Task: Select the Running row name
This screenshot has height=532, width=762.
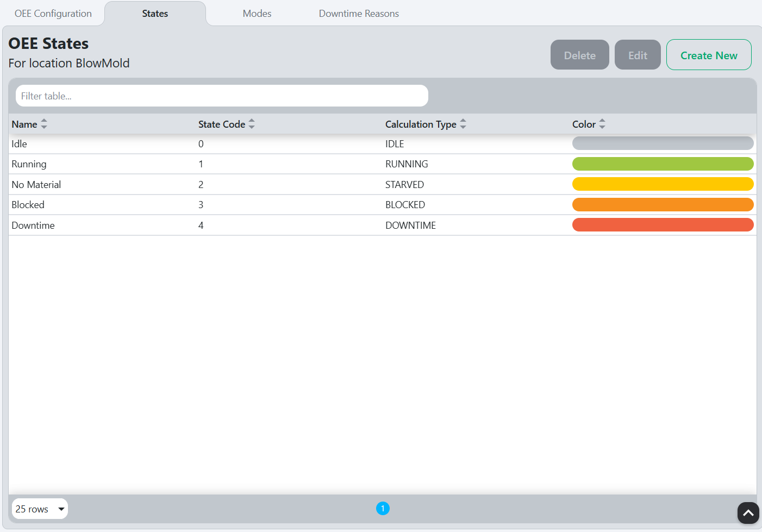Action: pos(29,164)
